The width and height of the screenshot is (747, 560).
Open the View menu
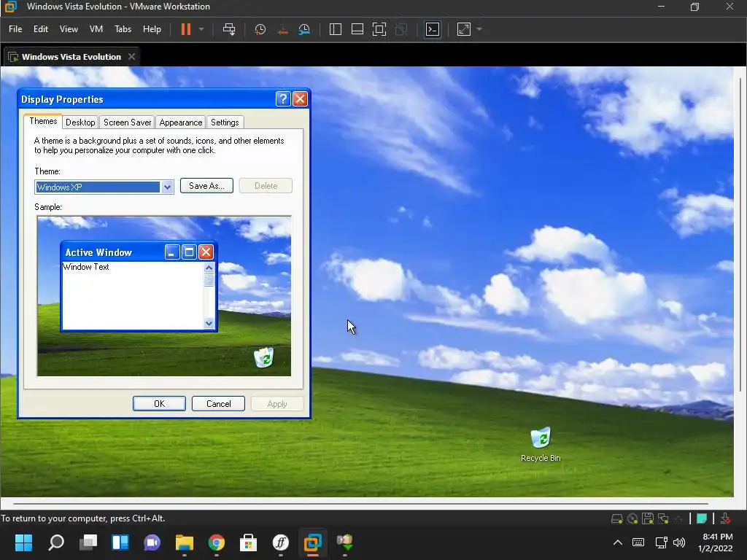(x=69, y=29)
